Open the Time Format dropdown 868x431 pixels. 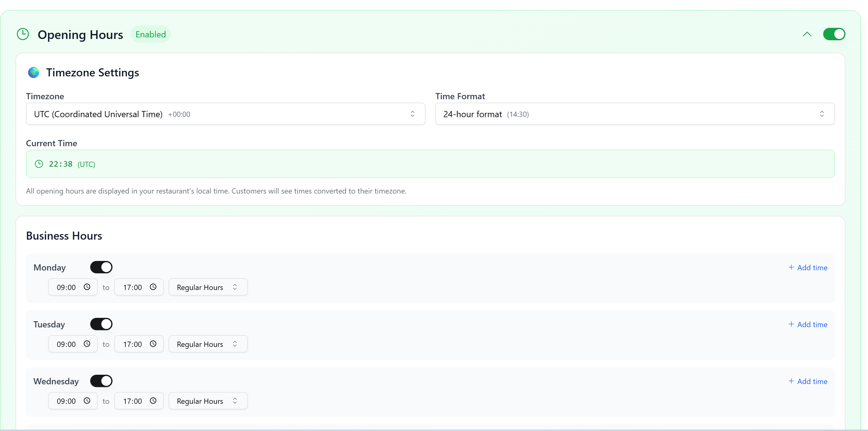(634, 114)
